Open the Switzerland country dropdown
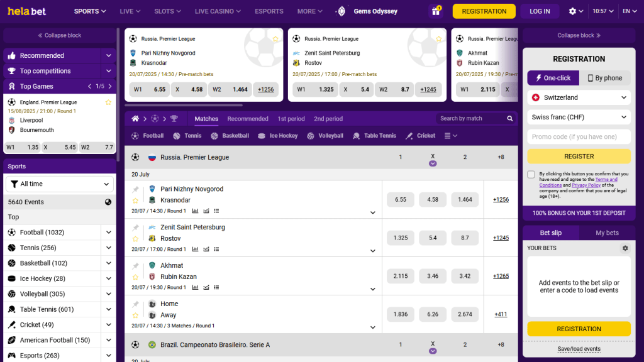 point(579,97)
